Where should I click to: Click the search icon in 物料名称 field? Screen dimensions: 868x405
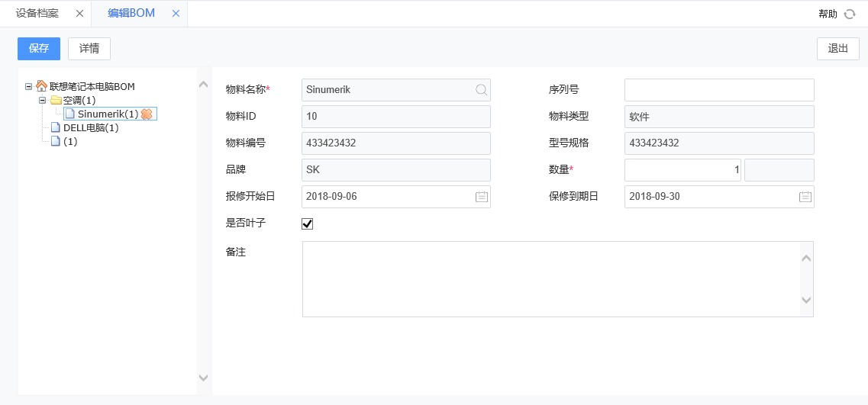481,90
